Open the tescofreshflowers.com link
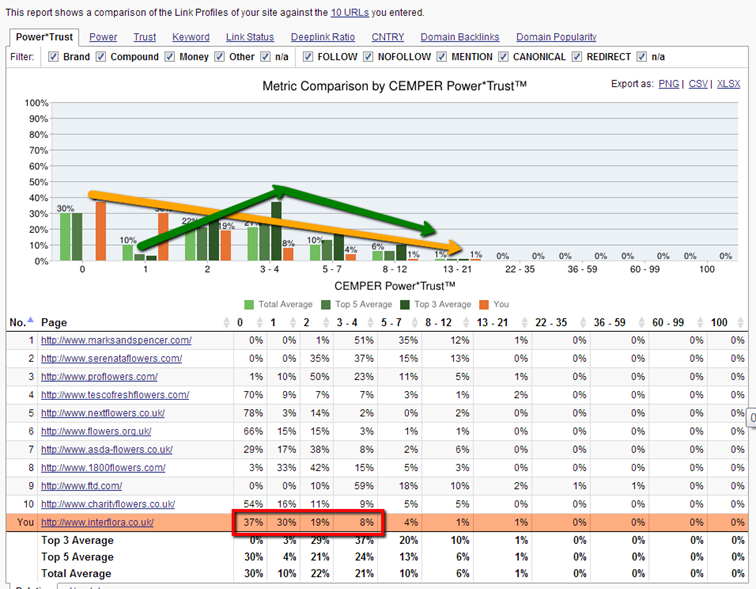The width and height of the screenshot is (756, 589). [x=115, y=395]
